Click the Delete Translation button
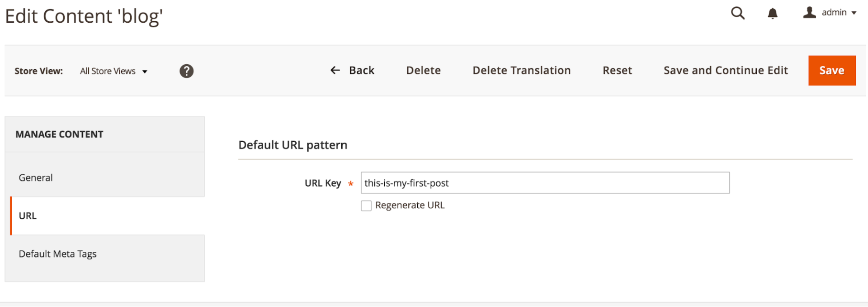This screenshot has height=307, width=868. point(522,70)
